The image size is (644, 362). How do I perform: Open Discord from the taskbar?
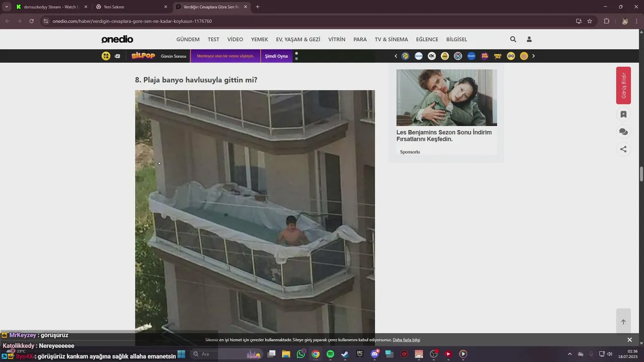pyautogui.click(x=374, y=354)
